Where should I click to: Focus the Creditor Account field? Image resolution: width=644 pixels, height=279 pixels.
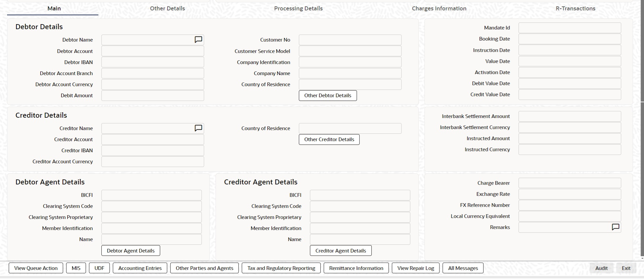[x=153, y=139]
